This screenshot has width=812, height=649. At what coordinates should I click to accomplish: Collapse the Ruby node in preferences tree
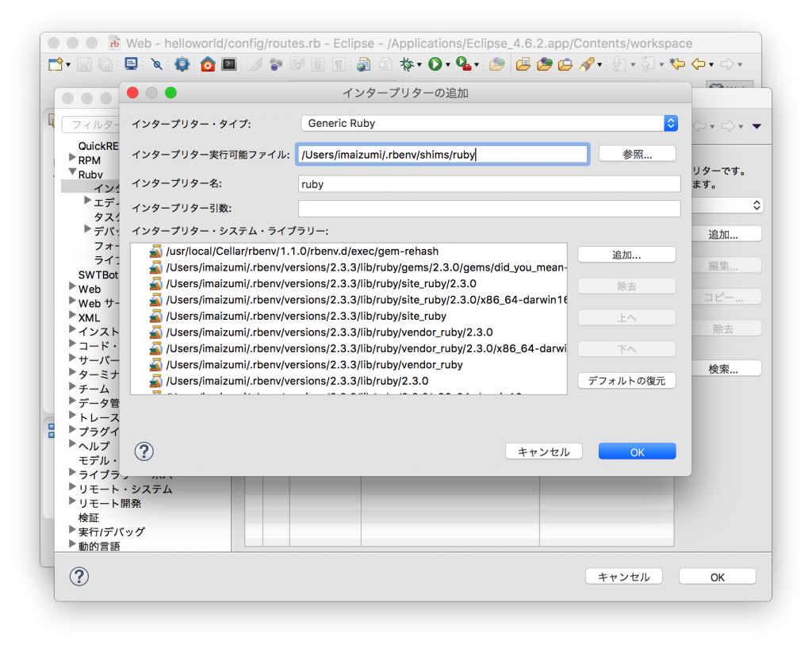pyautogui.click(x=72, y=172)
